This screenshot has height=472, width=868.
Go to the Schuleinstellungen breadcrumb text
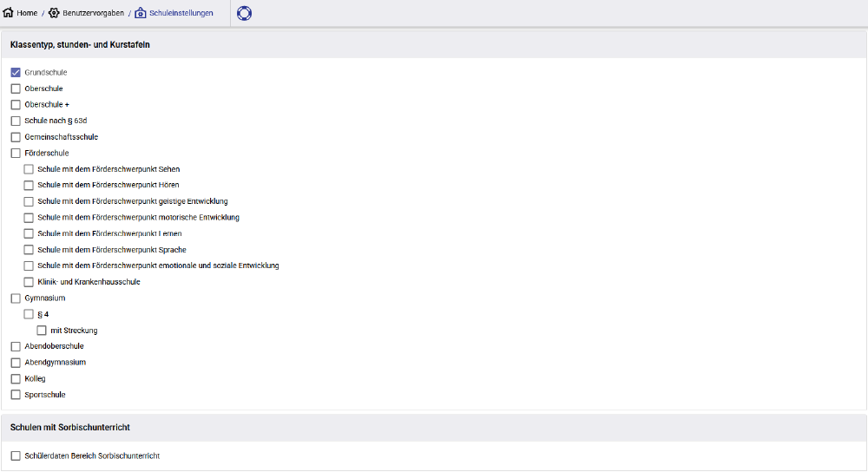[x=181, y=13]
